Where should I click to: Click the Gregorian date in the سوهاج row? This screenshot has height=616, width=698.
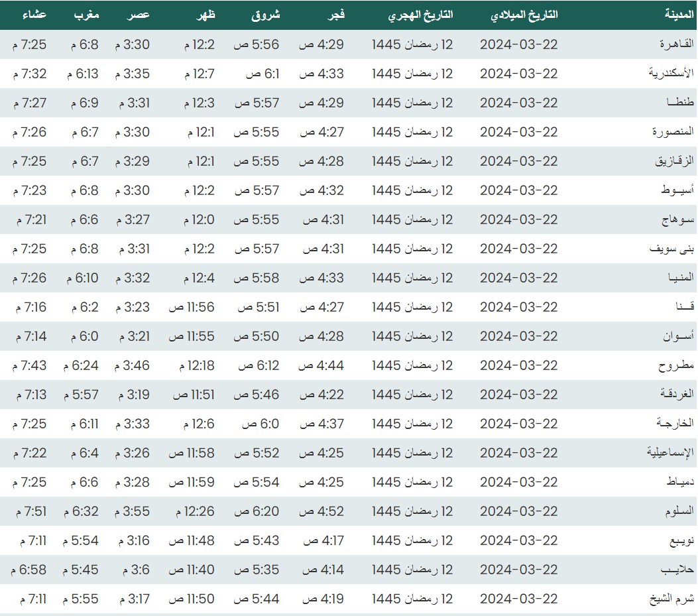[x=519, y=219]
